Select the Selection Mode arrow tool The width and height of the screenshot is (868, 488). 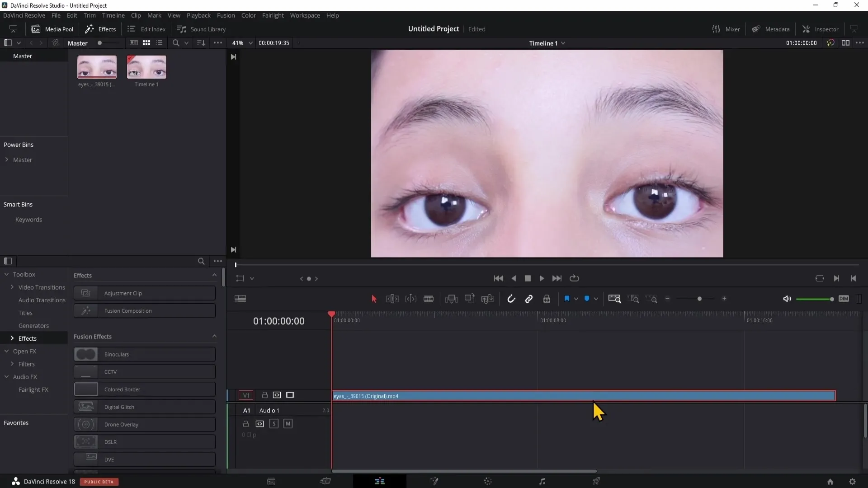[x=374, y=299]
